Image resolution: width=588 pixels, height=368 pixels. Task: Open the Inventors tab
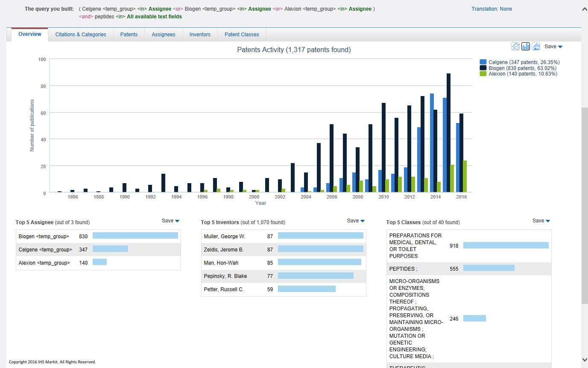click(200, 35)
